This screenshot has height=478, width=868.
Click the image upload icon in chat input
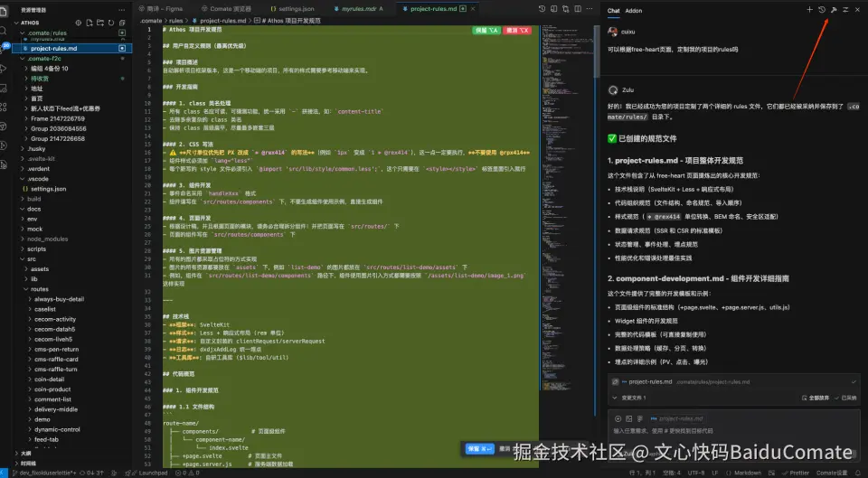pyautogui.click(x=629, y=418)
